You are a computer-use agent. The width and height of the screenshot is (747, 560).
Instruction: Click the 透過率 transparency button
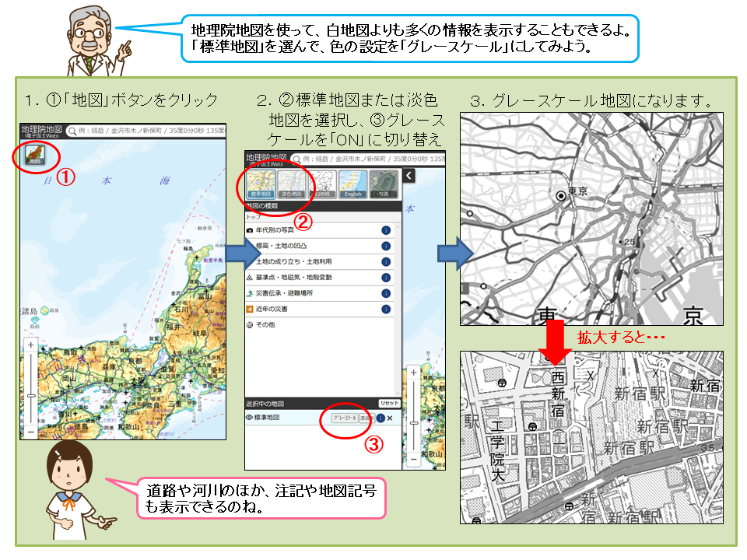tap(366, 418)
